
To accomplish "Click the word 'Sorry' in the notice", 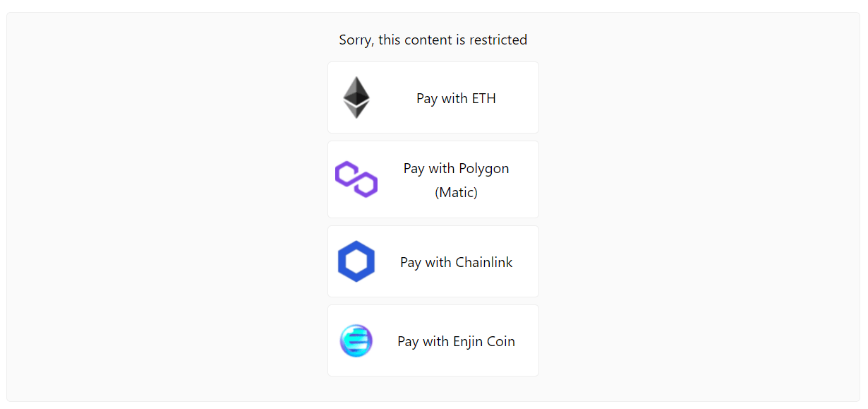I will click(355, 40).
